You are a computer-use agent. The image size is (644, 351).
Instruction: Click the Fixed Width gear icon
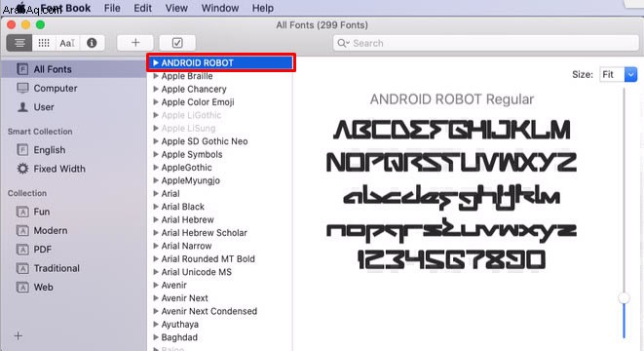(x=22, y=169)
